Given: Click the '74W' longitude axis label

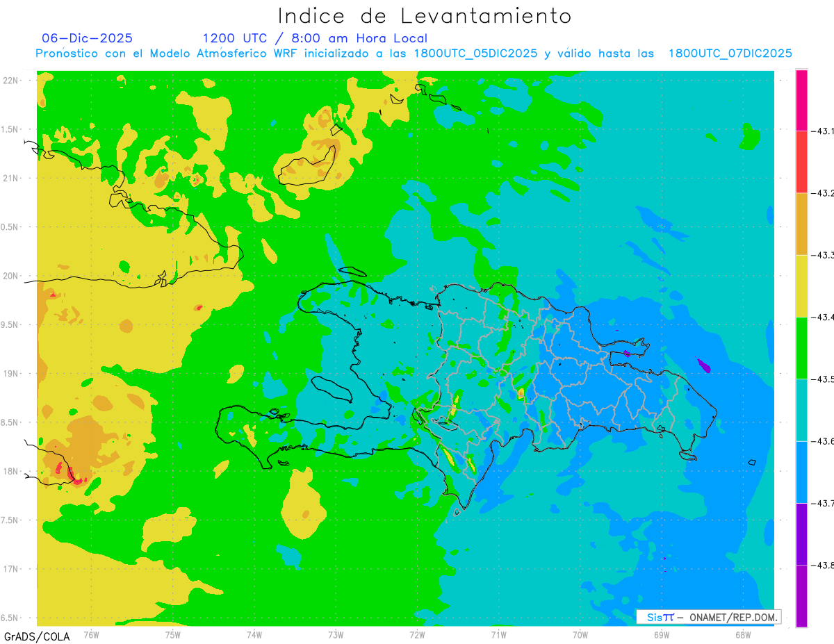Looking at the screenshot, I should coord(254,634).
